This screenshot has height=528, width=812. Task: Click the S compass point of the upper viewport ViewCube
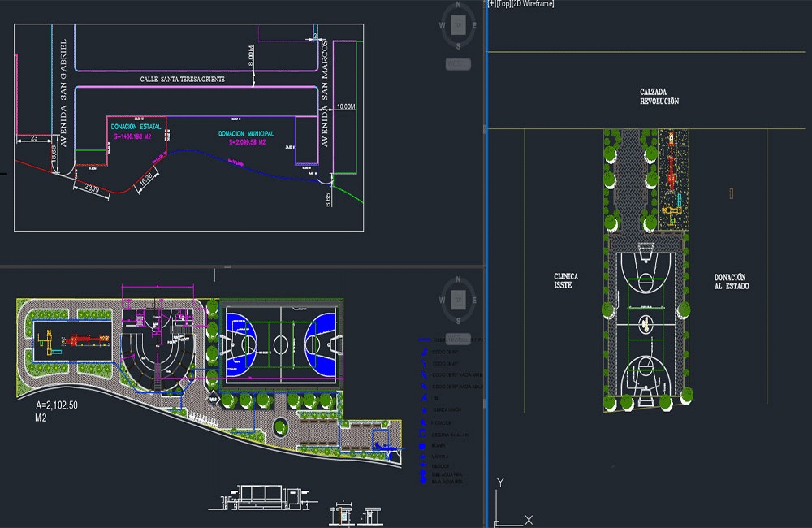(458, 46)
